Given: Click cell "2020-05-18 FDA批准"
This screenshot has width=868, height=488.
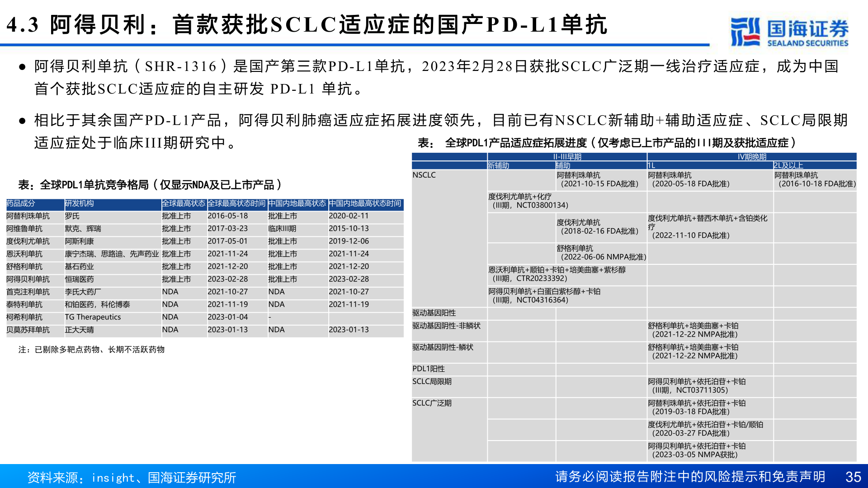Looking at the screenshot, I should [x=710, y=179].
